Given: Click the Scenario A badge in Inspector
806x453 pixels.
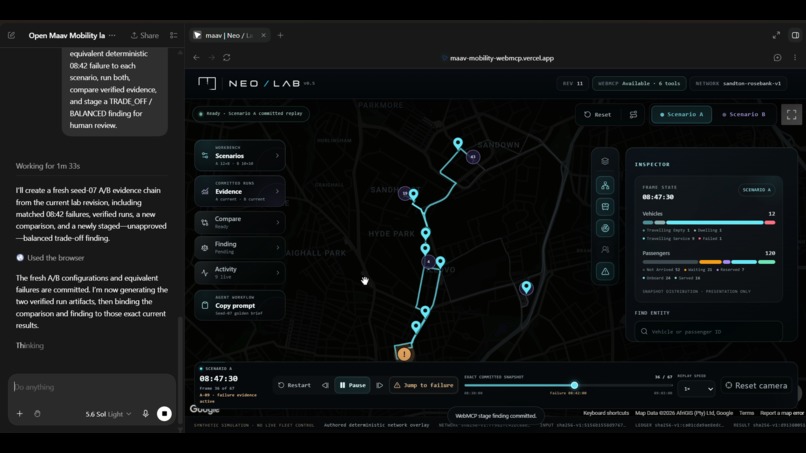Looking at the screenshot, I should pyautogui.click(x=756, y=190).
